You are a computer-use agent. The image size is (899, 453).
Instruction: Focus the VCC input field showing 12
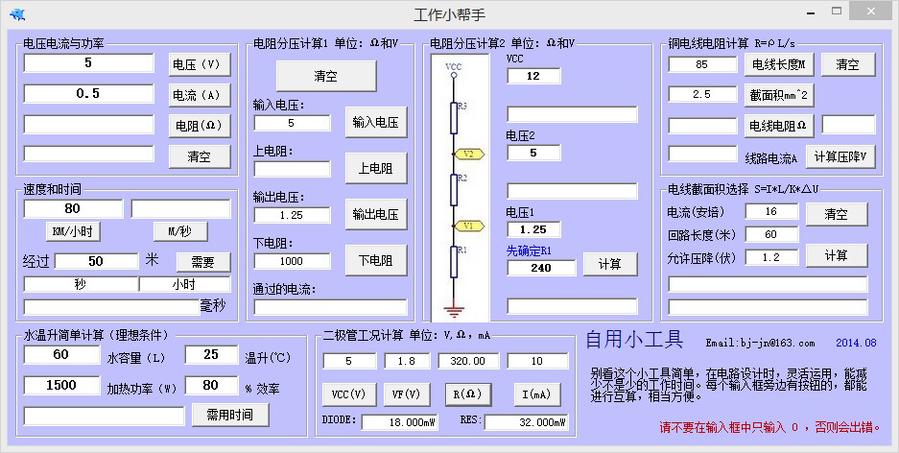(533, 76)
